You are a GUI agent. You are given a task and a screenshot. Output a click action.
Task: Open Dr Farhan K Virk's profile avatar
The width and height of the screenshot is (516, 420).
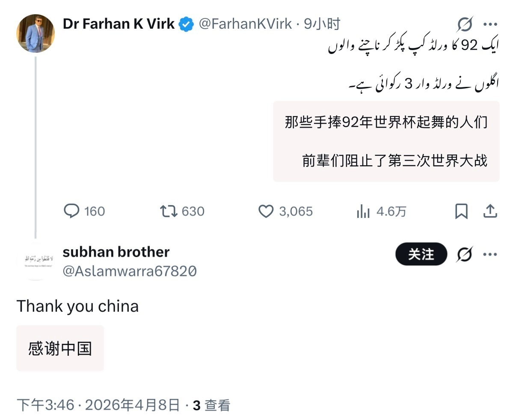36,33
